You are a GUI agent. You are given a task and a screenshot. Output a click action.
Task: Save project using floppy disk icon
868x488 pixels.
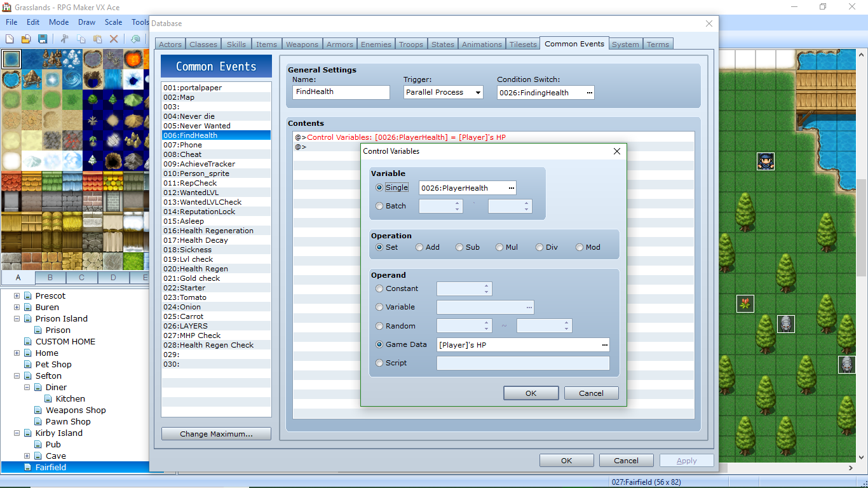point(43,39)
